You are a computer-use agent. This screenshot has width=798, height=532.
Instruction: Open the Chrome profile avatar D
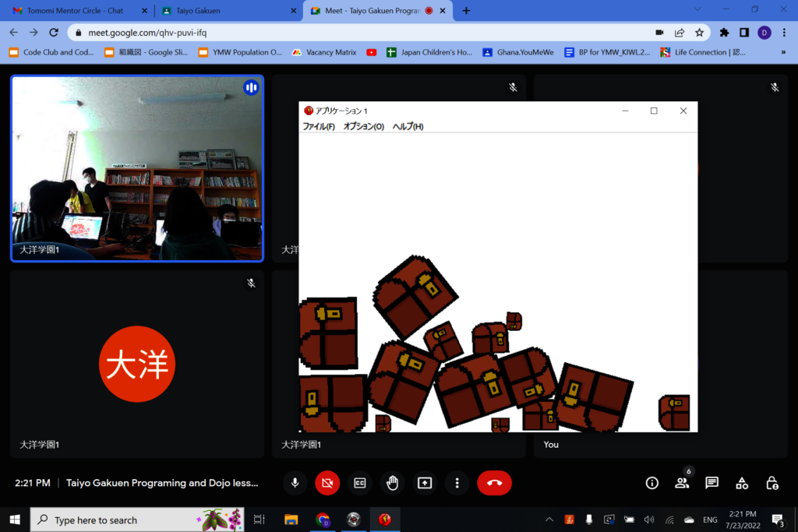pyautogui.click(x=764, y=33)
